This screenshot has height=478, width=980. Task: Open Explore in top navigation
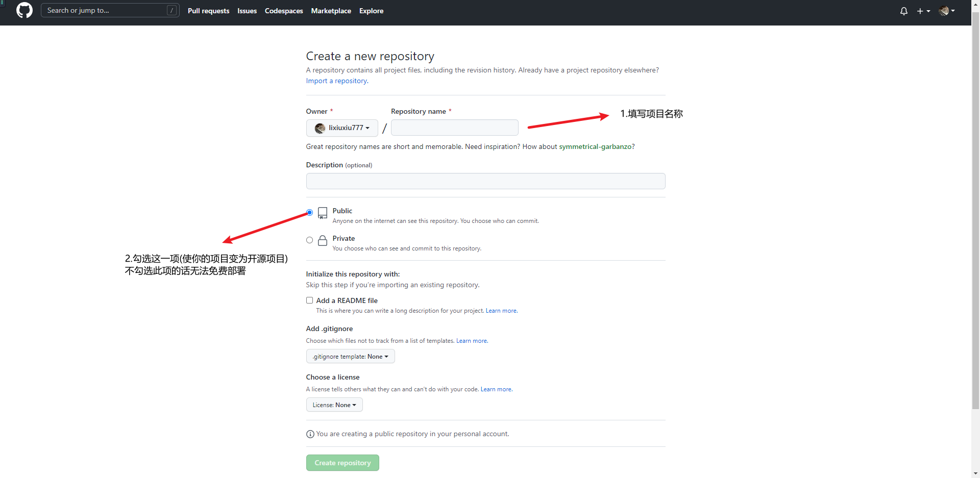tap(371, 11)
